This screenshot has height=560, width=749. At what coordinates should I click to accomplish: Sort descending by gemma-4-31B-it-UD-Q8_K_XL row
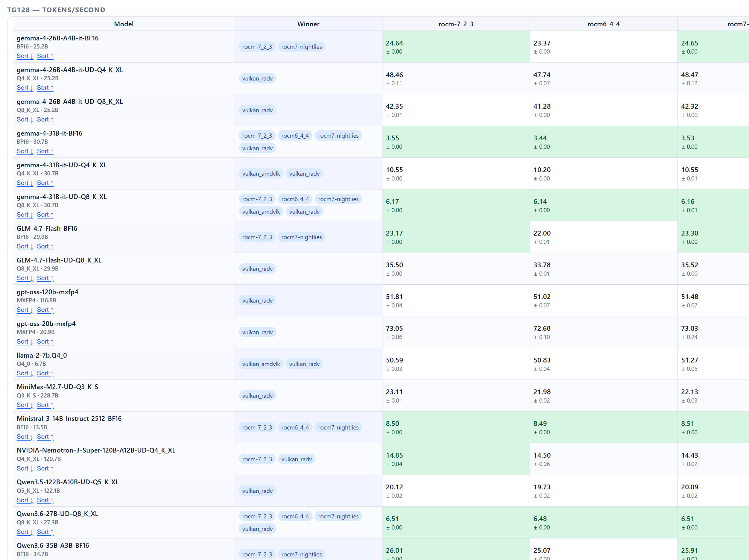25,215
